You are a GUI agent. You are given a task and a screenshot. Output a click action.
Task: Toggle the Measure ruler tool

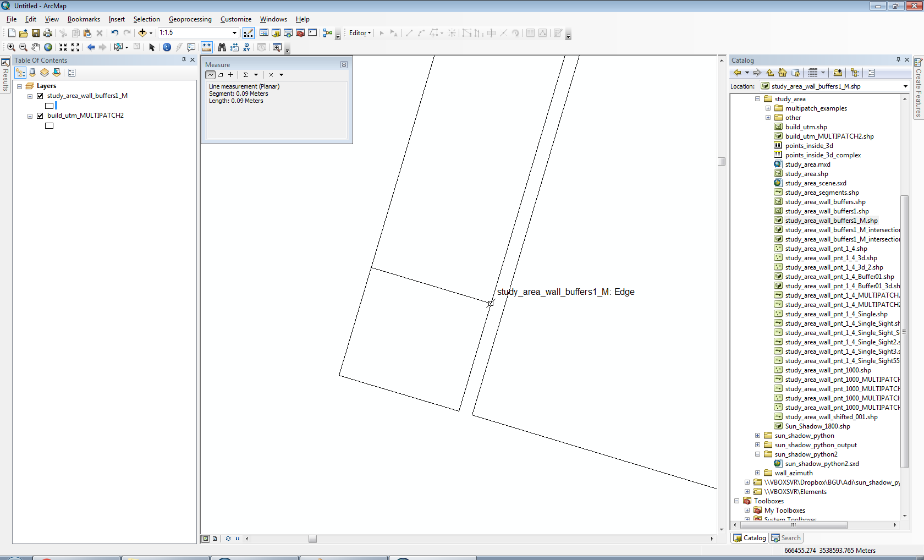click(x=207, y=47)
